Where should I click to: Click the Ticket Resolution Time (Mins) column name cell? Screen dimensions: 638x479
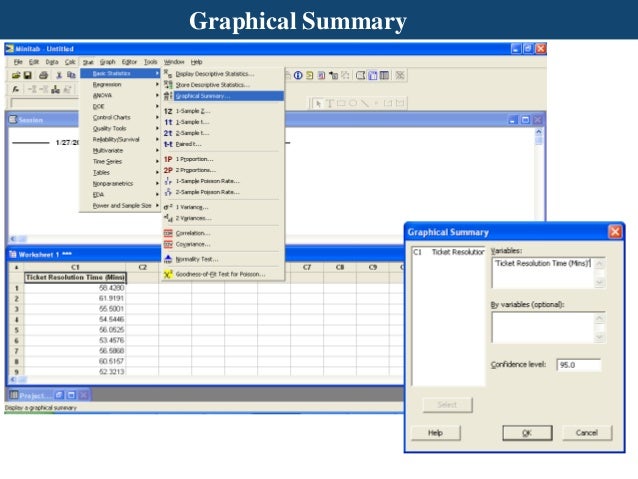point(75,278)
